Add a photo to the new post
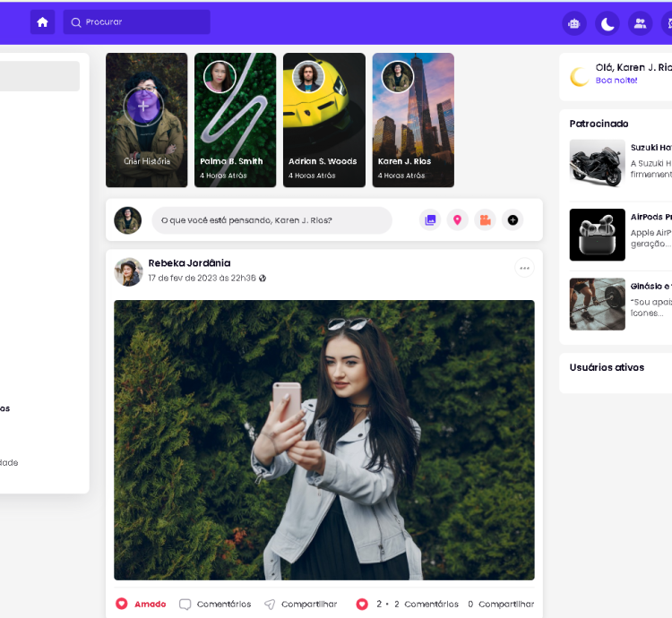 (431, 219)
